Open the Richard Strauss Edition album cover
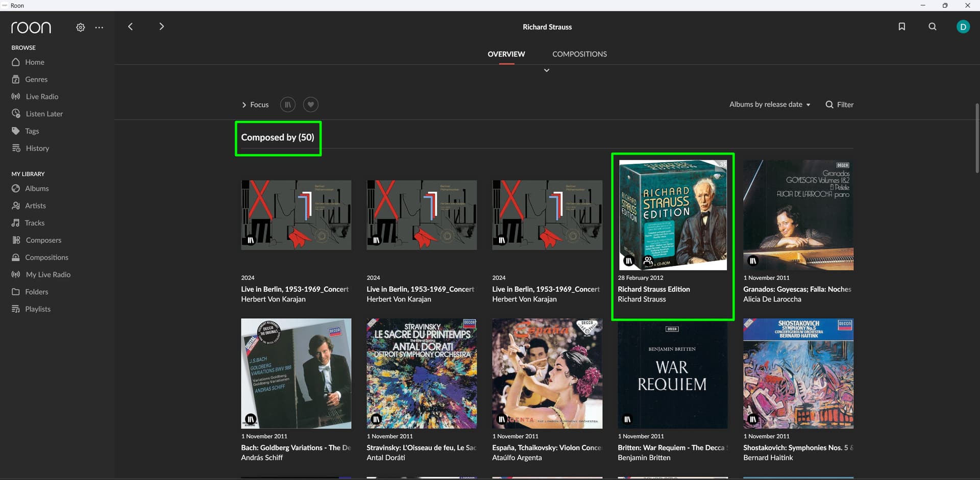 click(672, 215)
